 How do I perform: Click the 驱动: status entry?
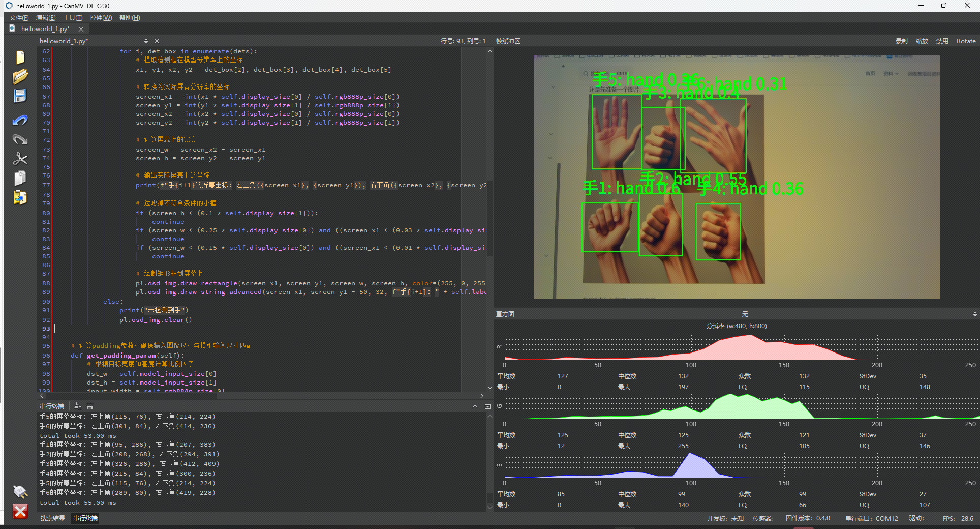pyautogui.click(x=916, y=519)
